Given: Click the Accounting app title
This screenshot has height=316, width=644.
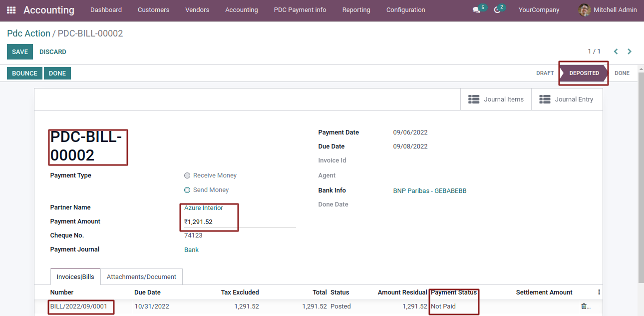Looking at the screenshot, I should coord(49,10).
